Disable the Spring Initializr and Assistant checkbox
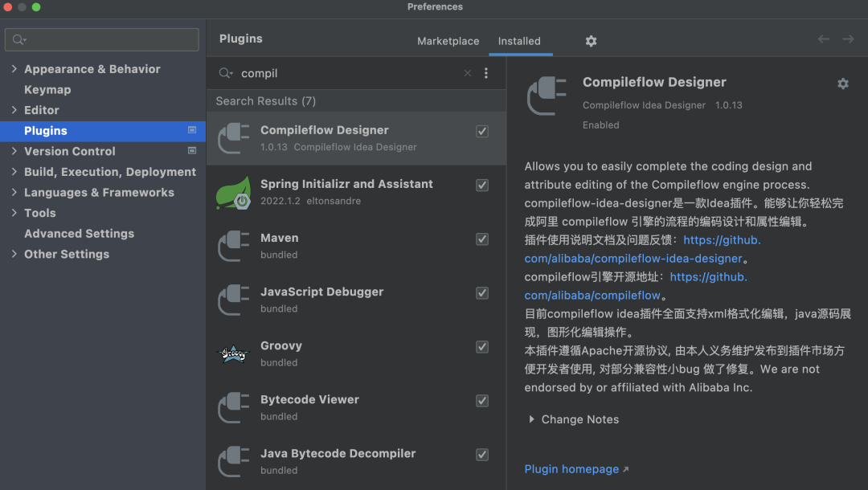 coord(482,186)
